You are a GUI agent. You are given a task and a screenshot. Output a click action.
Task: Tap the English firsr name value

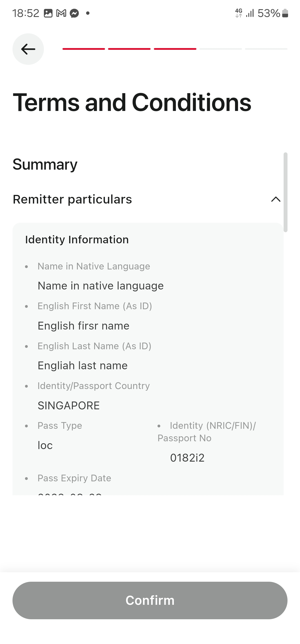click(83, 326)
